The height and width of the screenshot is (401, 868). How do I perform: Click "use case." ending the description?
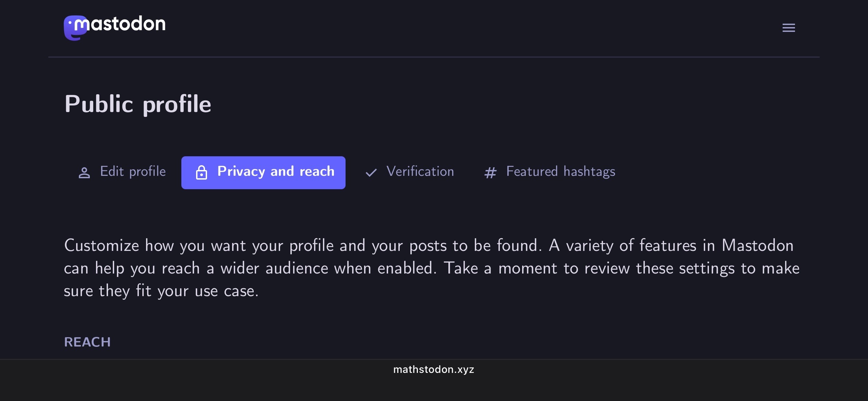pos(226,291)
